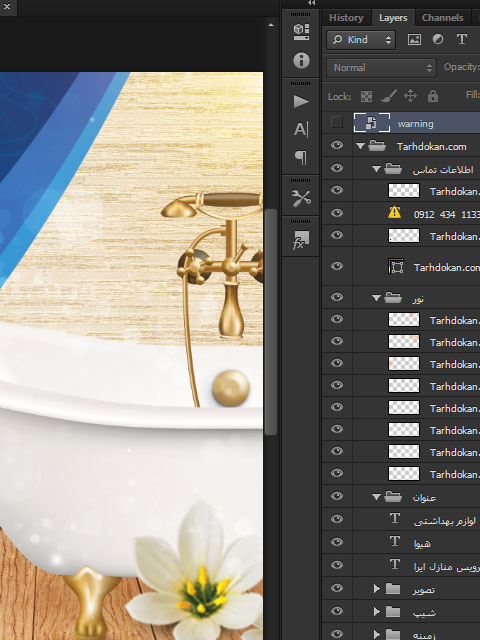Open the Normal blend mode dropdown
This screenshot has height=640, width=480.
tap(381, 68)
